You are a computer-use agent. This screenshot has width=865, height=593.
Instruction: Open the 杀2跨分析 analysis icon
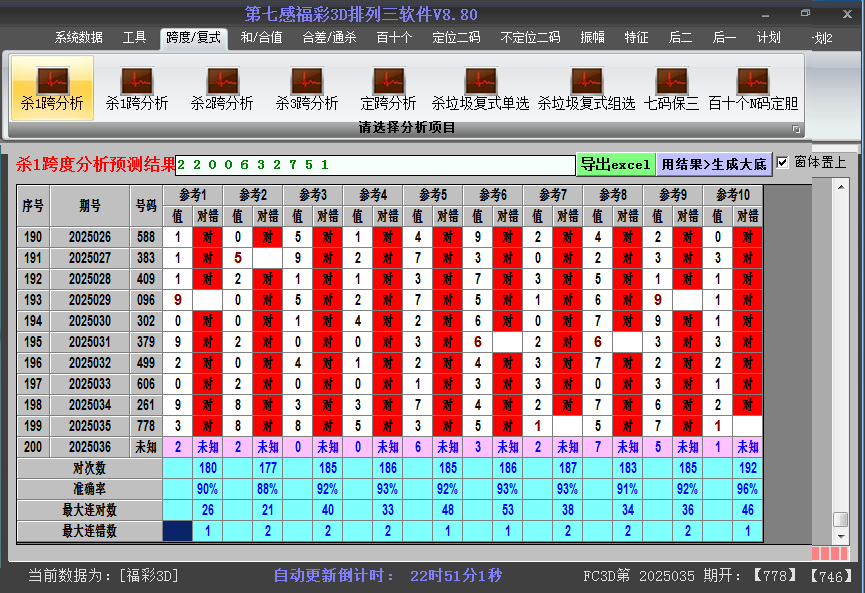pyautogui.click(x=222, y=88)
